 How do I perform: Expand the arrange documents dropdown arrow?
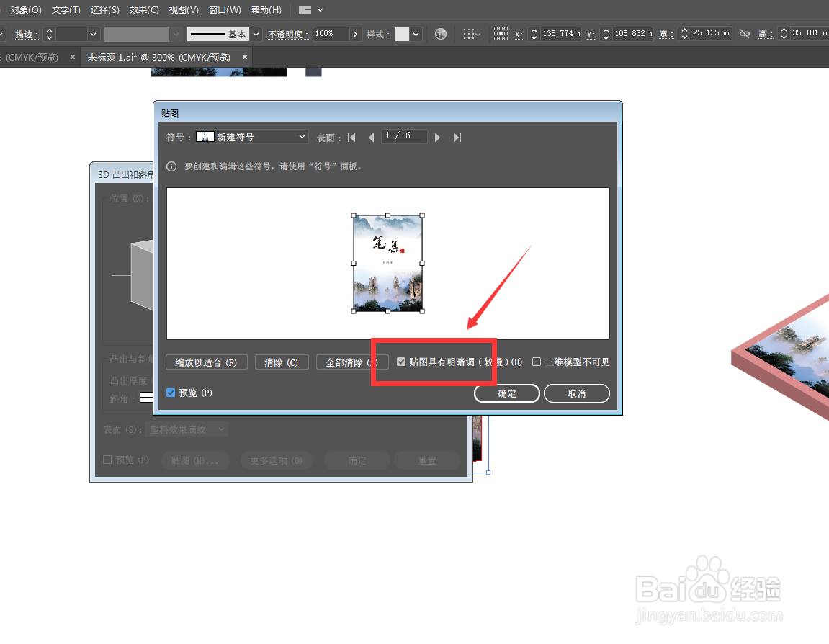pyautogui.click(x=321, y=10)
